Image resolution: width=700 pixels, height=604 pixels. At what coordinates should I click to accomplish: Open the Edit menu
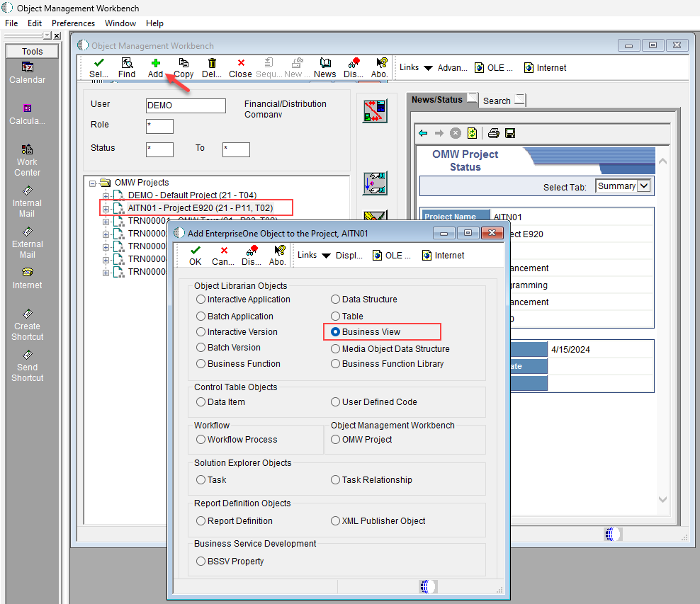click(x=35, y=23)
